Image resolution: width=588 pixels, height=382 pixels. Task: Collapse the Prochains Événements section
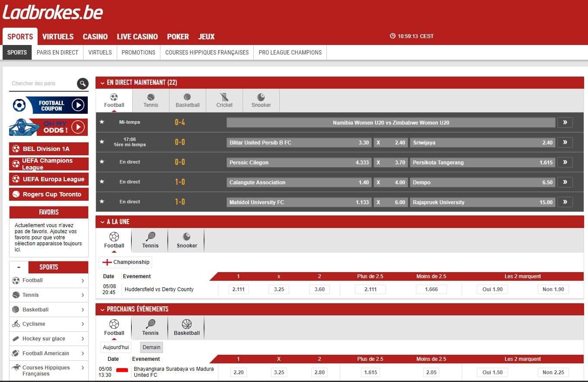102,309
